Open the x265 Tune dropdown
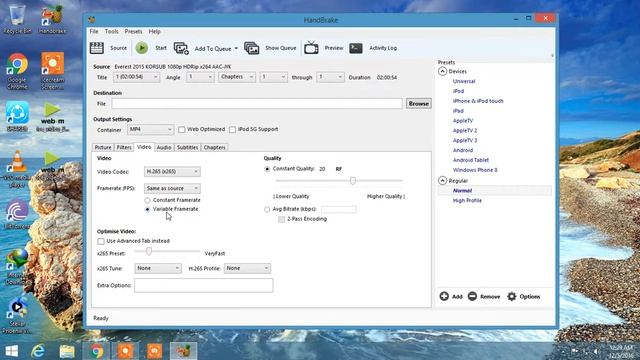 point(158,269)
